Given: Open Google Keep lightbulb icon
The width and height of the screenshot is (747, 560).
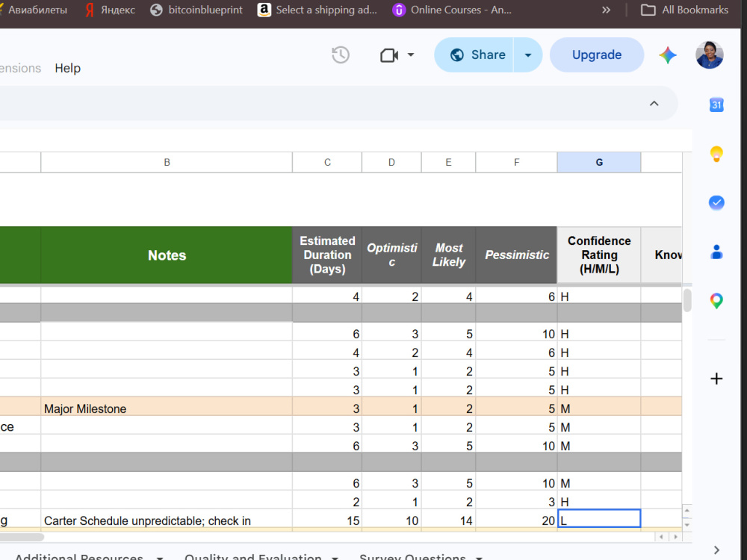Looking at the screenshot, I should coord(716,154).
